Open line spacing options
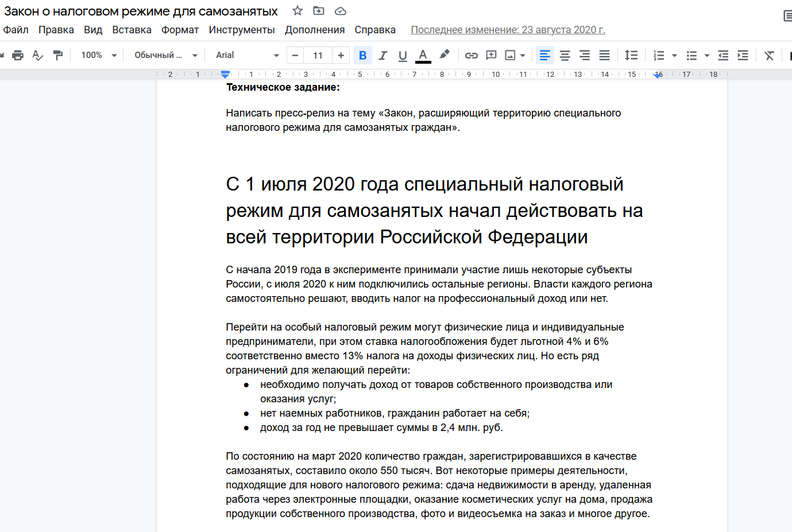Viewport: 792px width, 532px height. [631, 55]
